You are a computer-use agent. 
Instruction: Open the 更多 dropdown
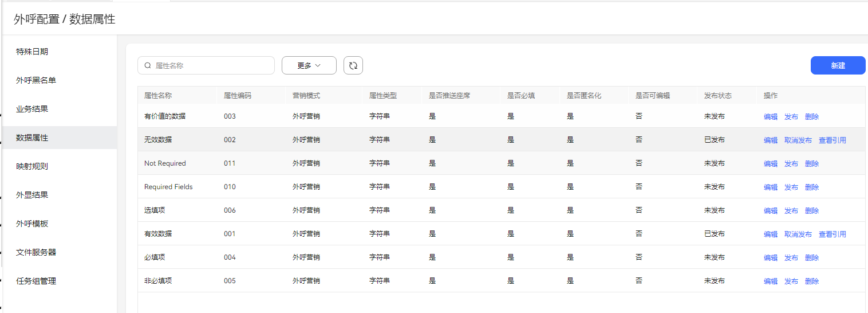(309, 65)
